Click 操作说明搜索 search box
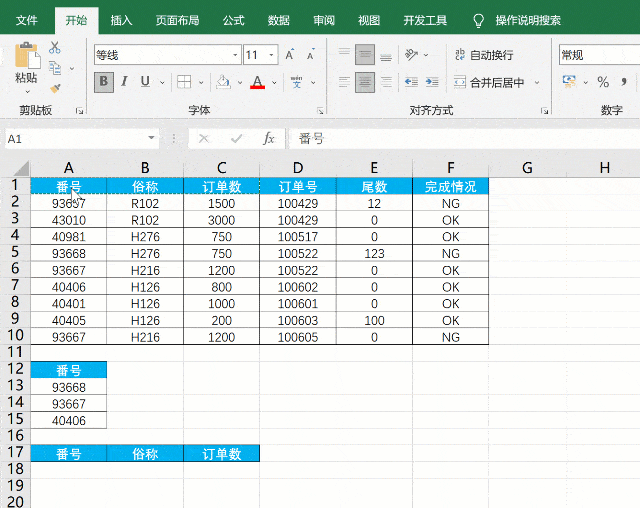This screenshot has height=508, width=640. coord(528,20)
